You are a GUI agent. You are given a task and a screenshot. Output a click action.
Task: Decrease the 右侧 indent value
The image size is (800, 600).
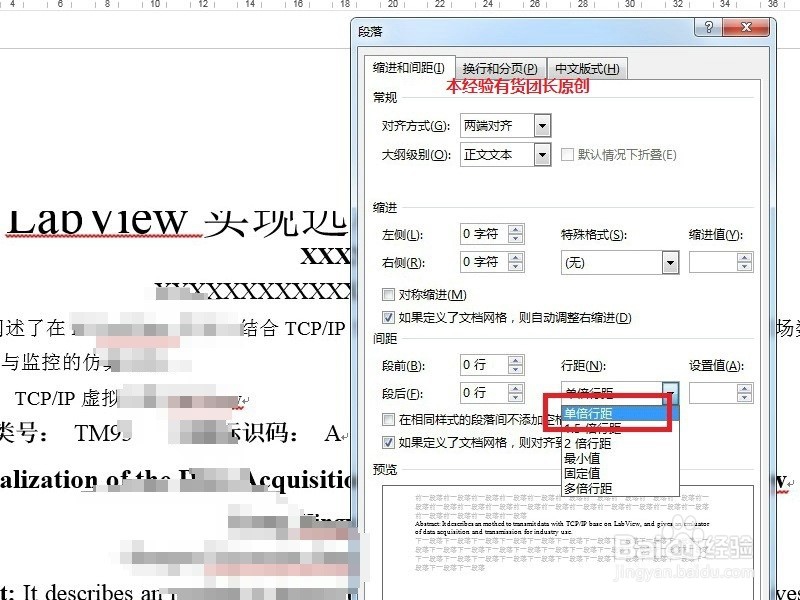tap(516, 267)
